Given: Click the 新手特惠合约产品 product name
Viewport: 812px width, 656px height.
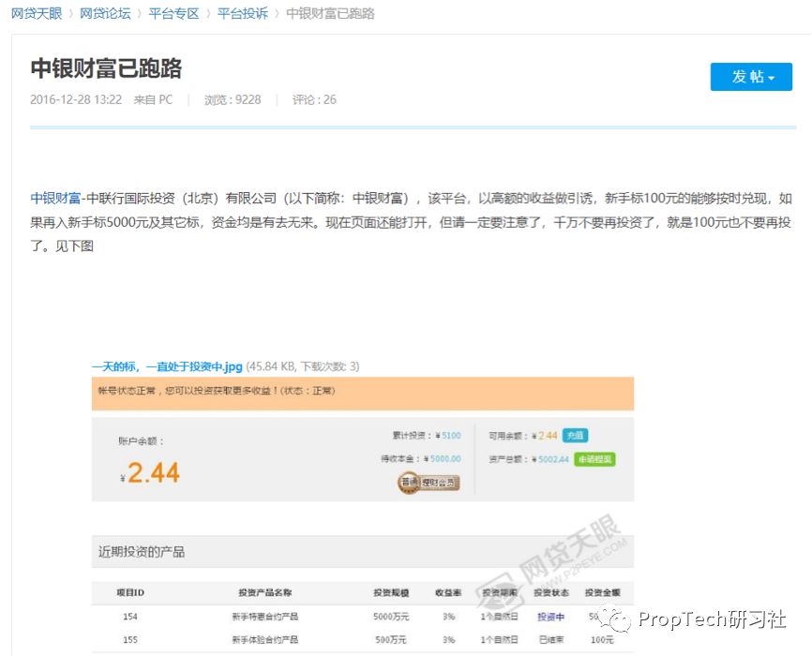Looking at the screenshot, I should (x=264, y=617).
